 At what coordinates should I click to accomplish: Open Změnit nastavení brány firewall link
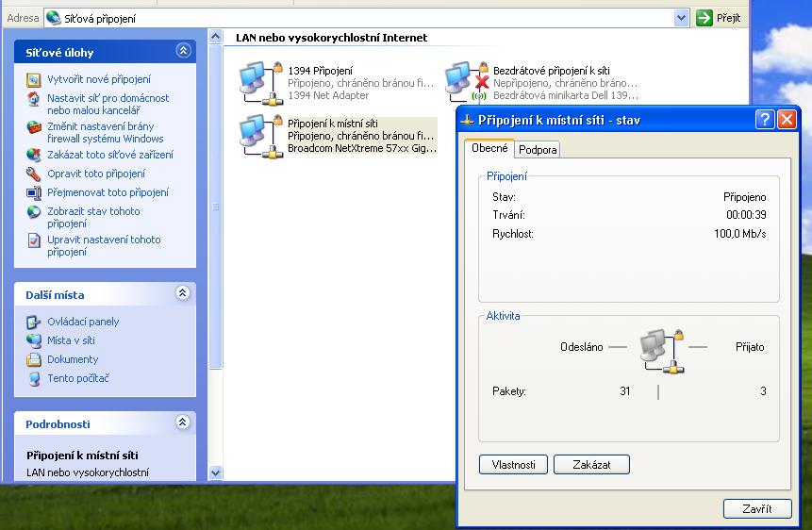[x=105, y=133]
